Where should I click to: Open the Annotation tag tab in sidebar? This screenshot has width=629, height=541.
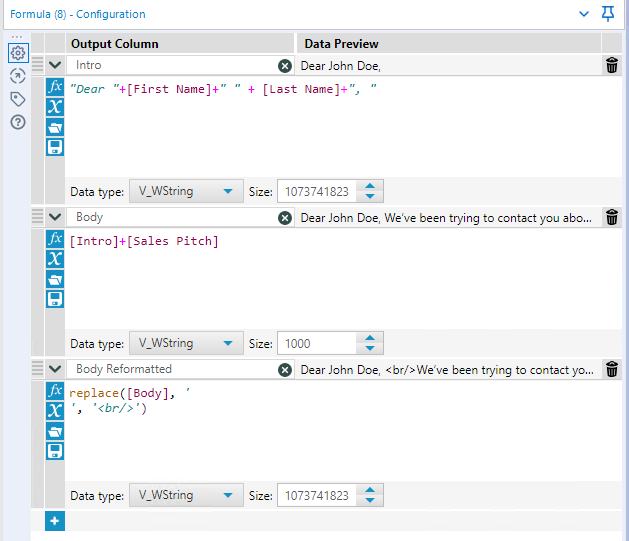tap(18, 99)
